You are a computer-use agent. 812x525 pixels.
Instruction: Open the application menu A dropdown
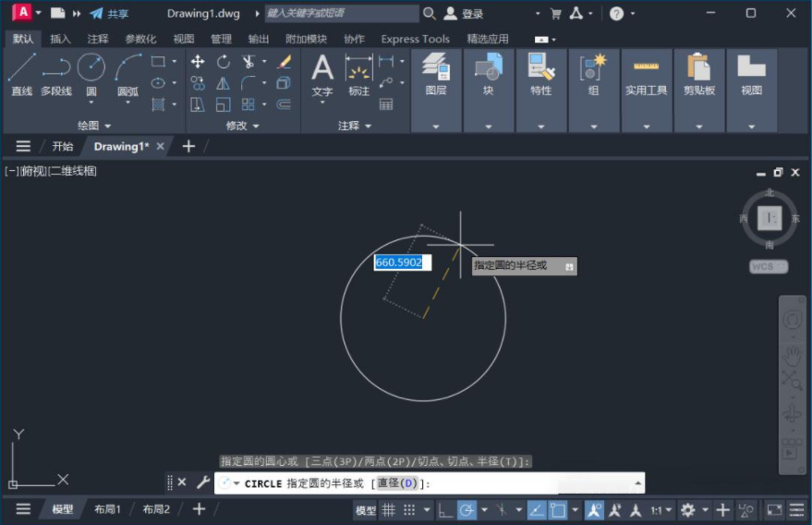[x=39, y=12]
